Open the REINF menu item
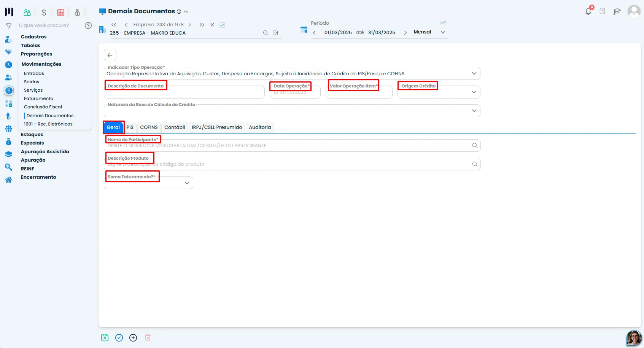 (x=27, y=169)
